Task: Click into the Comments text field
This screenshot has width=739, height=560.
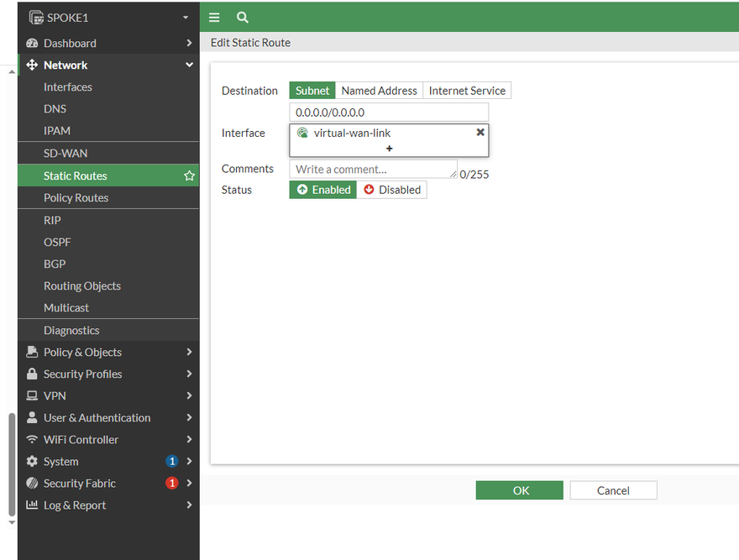Action: (x=373, y=169)
